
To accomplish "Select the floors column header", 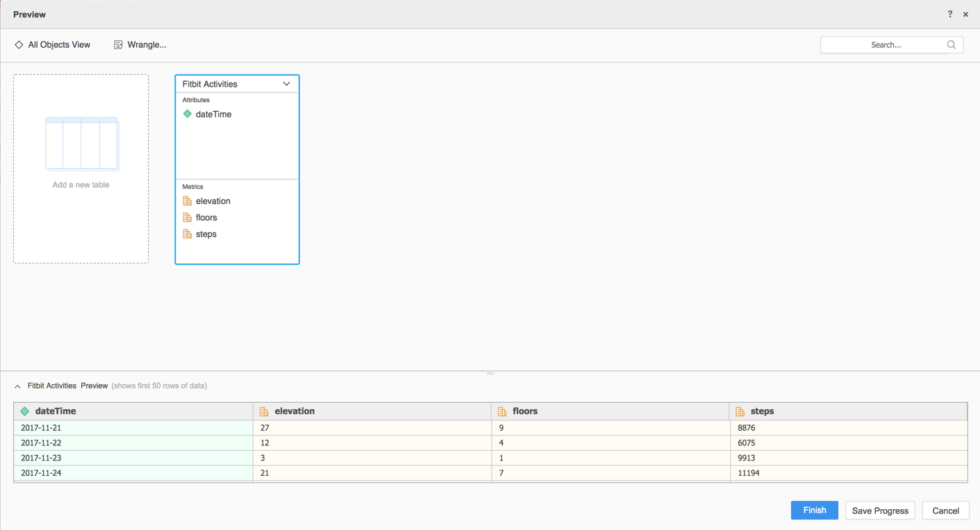I will (x=525, y=411).
